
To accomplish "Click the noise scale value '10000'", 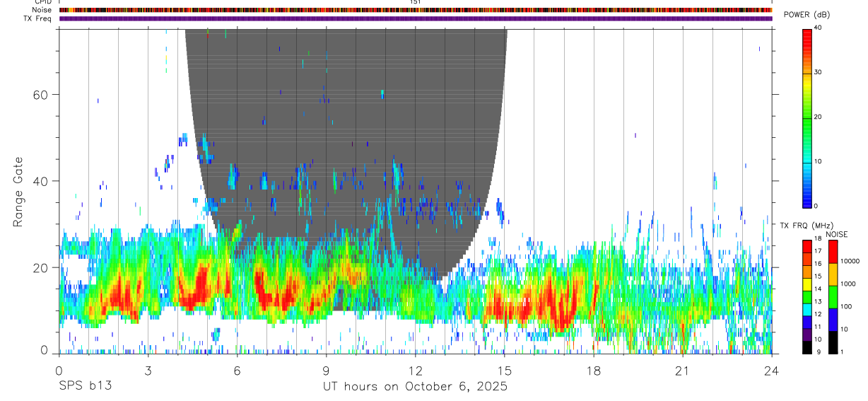I will 850,261.
